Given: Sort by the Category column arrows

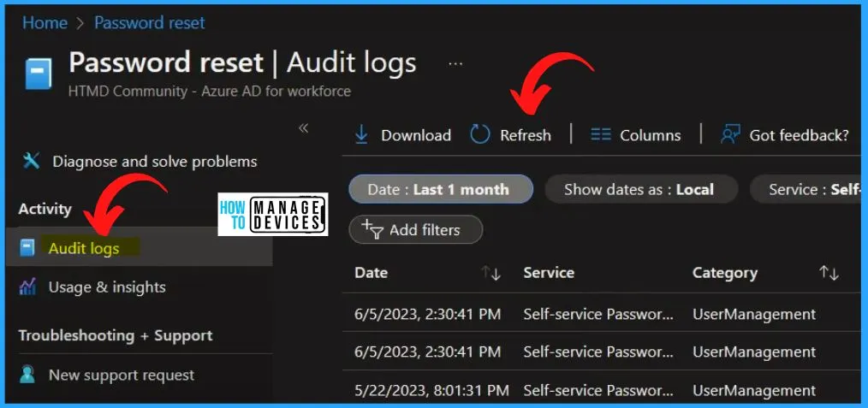Looking at the screenshot, I should [x=829, y=273].
